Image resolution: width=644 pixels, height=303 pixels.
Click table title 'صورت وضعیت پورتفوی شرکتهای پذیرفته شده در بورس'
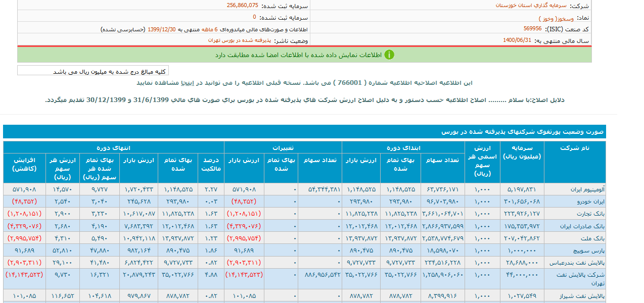[523, 132]
